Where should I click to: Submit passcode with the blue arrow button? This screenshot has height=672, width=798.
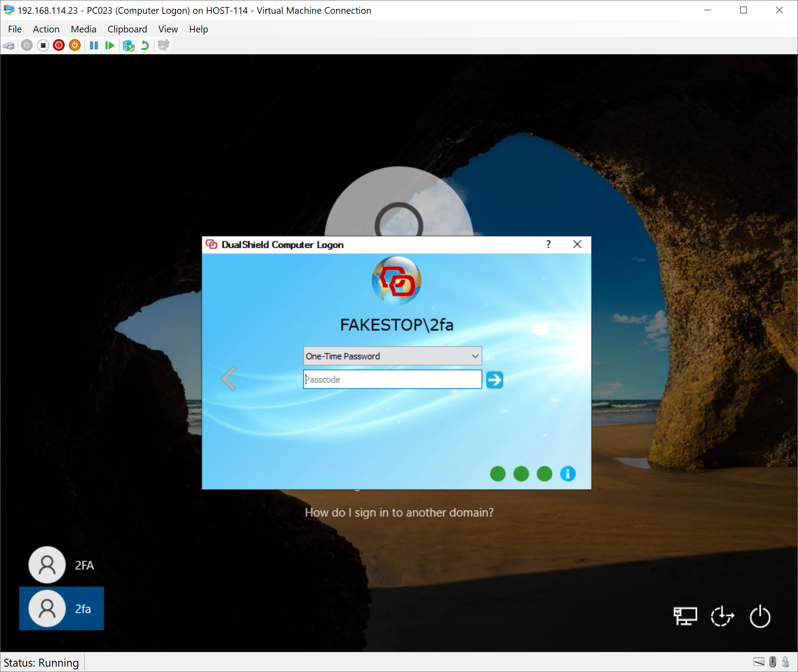(x=494, y=380)
